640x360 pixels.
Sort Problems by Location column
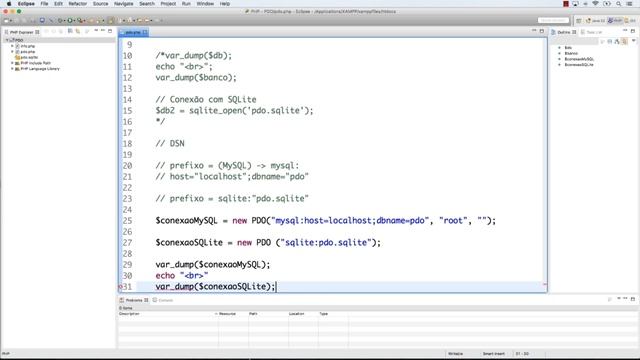click(x=303, y=314)
